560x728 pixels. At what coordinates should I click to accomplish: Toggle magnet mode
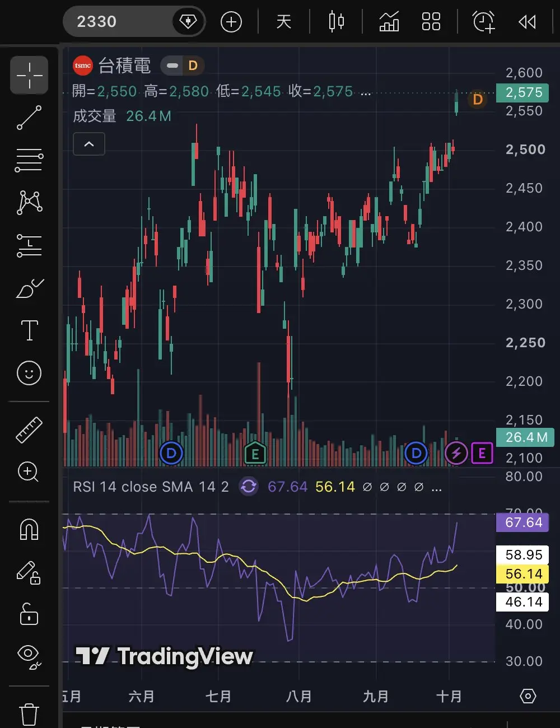point(29,529)
